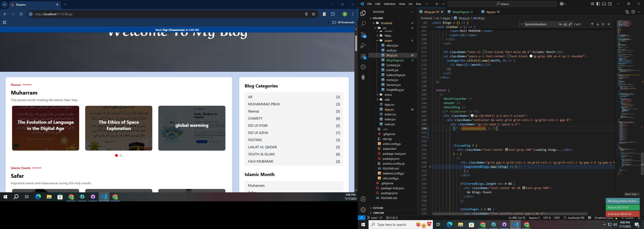Open the Copilot status icon in status bar
The height and width of the screenshot is (229, 644).
pos(589,218)
